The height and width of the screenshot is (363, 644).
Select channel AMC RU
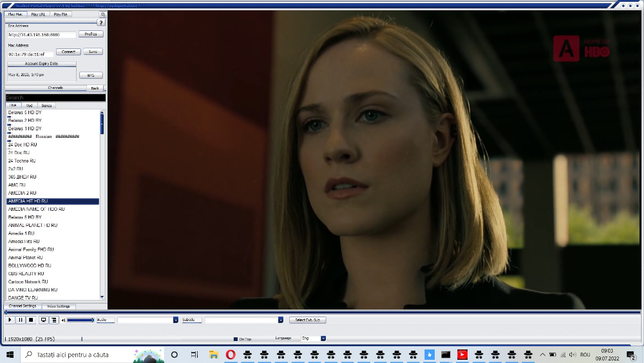pyautogui.click(x=17, y=185)
